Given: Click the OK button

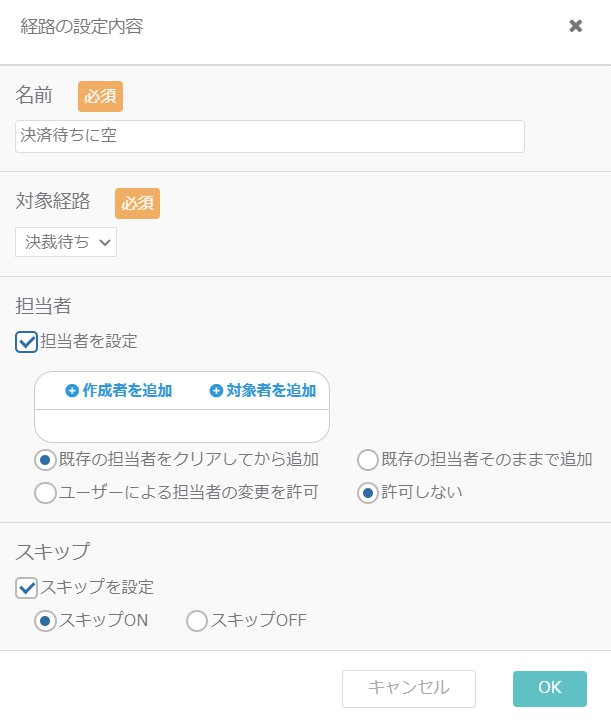Looking at the screenshot, I should coord(549,688).
